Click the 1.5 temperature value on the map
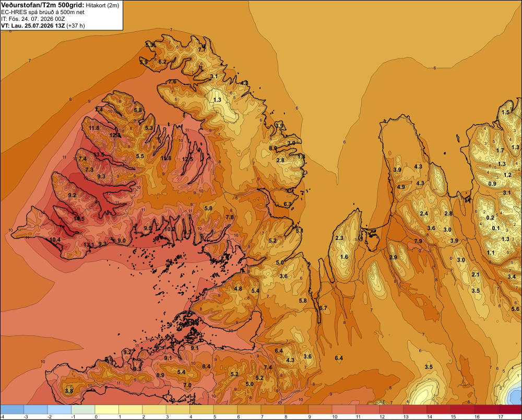522x420 pixels. tap(505, 112)
